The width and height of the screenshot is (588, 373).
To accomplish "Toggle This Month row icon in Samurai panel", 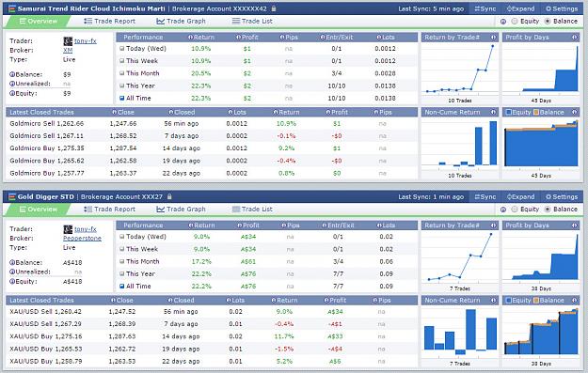I will [122, 73].
